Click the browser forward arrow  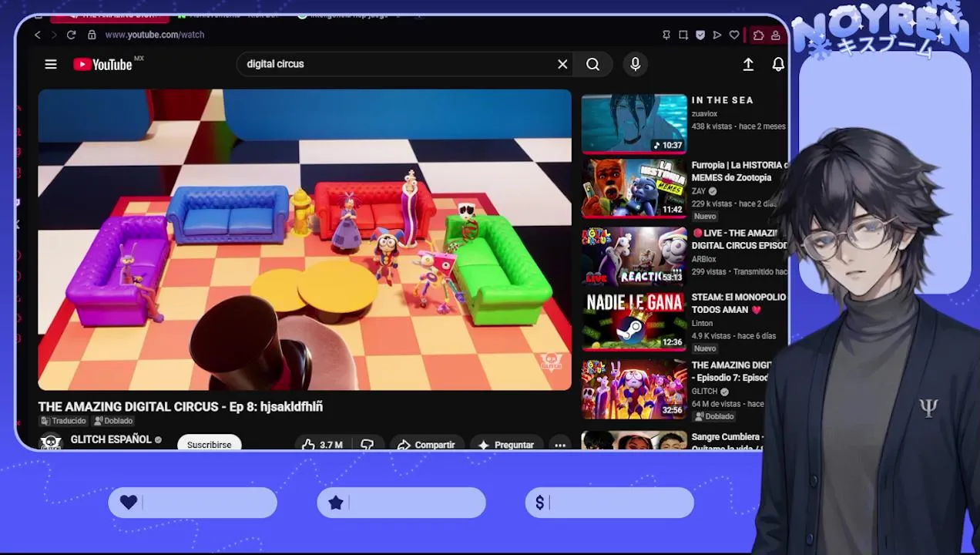(54, 35)
